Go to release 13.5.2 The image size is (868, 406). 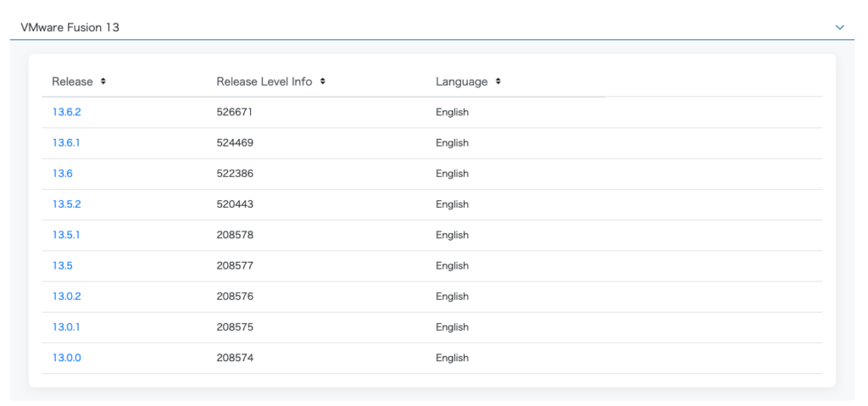pos(66,204)
